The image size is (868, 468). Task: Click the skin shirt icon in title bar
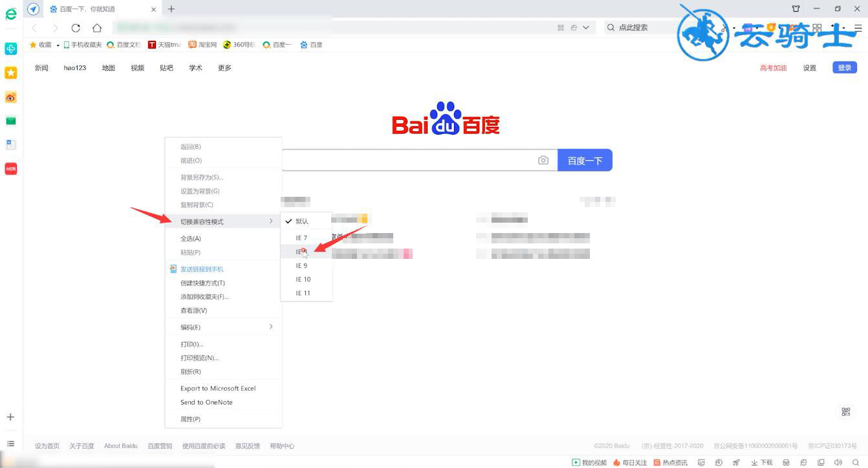pos(796,9)
